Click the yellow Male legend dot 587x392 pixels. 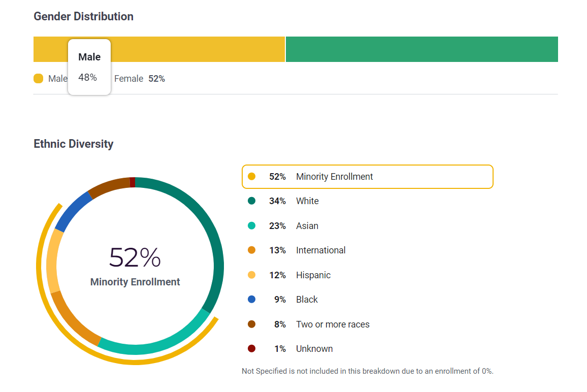[38, 79]
